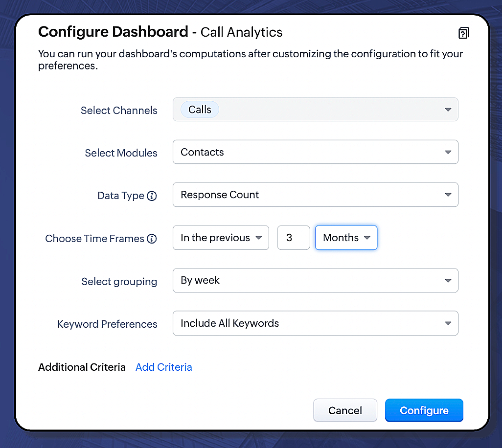
Task: Click the Choose Time Frames info icon
Action: [152, 239]
